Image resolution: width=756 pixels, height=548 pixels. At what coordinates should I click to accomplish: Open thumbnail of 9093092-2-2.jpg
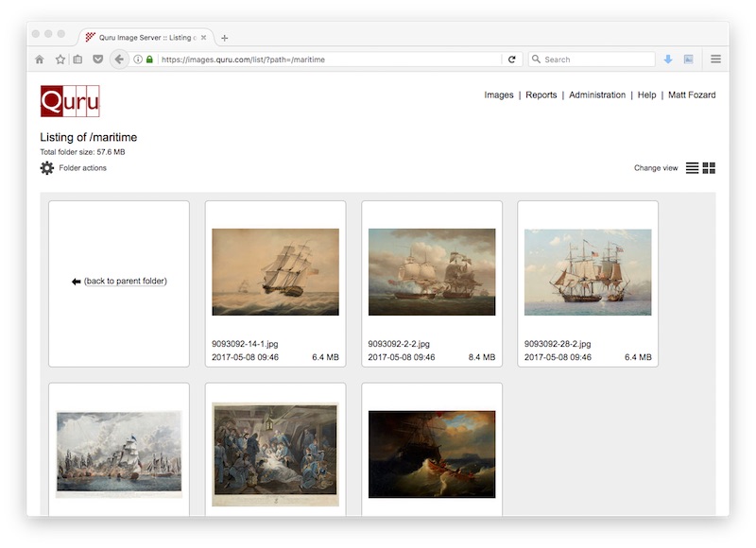(x=432, y=272)
